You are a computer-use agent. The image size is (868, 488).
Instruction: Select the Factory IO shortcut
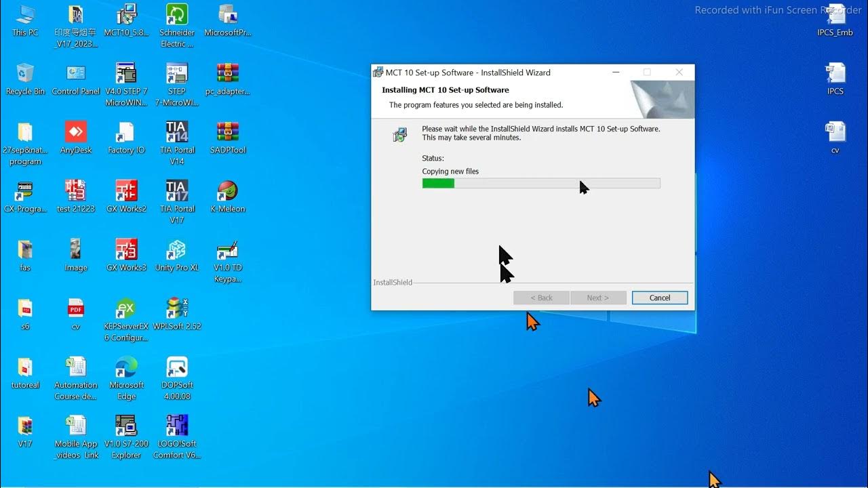click(127, 138)
